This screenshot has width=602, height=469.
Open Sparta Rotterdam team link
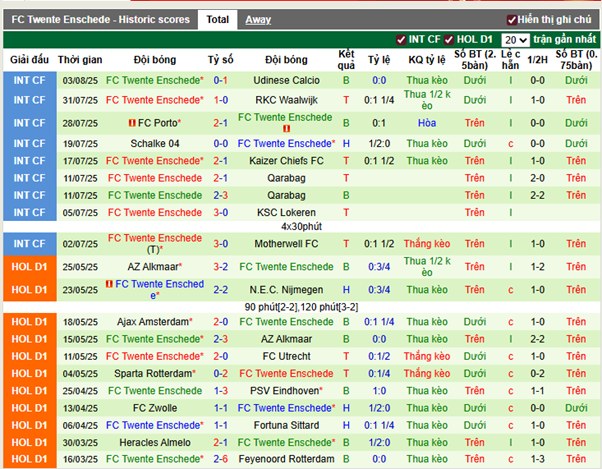[153, 374]
